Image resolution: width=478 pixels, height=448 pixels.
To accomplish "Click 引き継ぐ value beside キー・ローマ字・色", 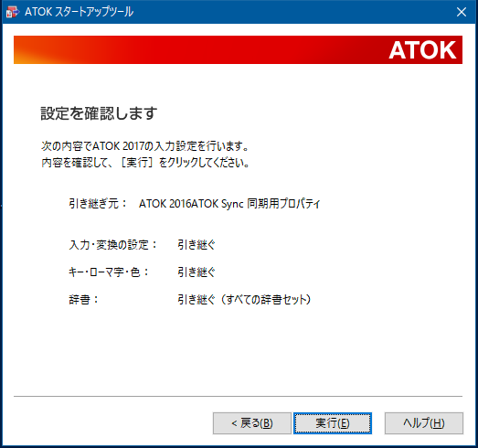I will point(197,272).
